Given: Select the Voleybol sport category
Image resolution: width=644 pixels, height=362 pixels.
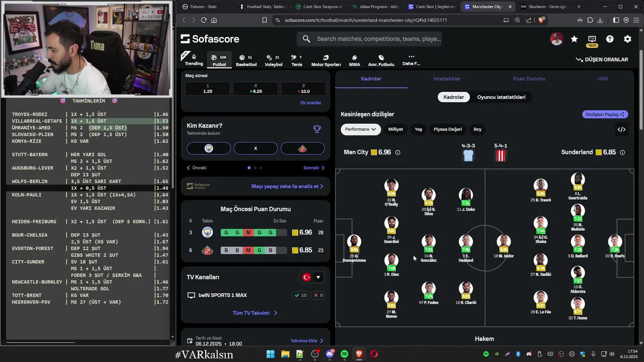Looking at the screenshot, I should [274, 60].
